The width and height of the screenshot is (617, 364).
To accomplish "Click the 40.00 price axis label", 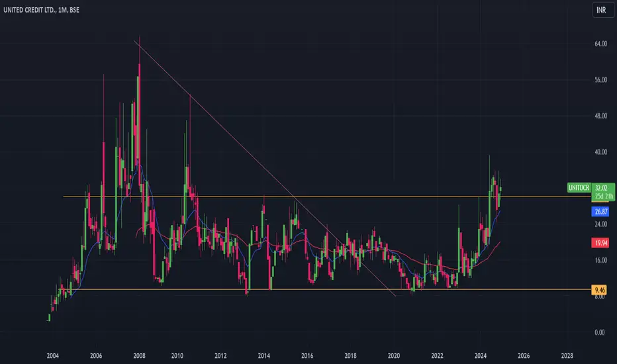I will click(601, 152).
